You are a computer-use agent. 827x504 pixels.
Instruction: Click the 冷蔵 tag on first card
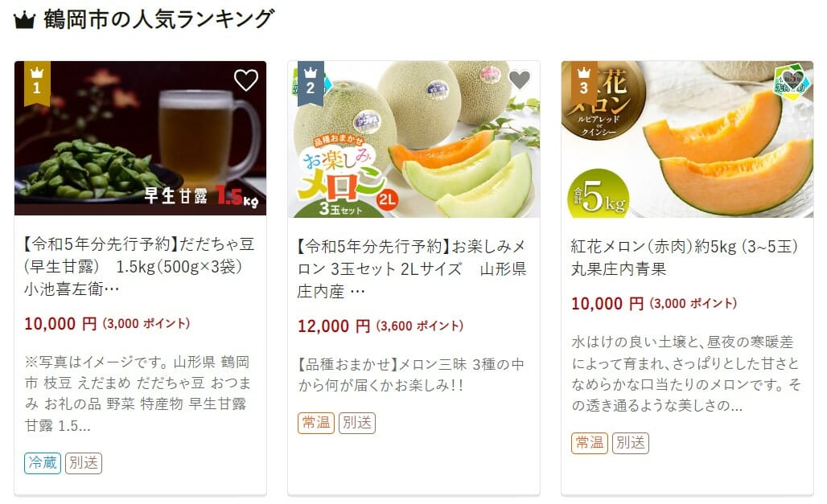[x=43, y=463]
